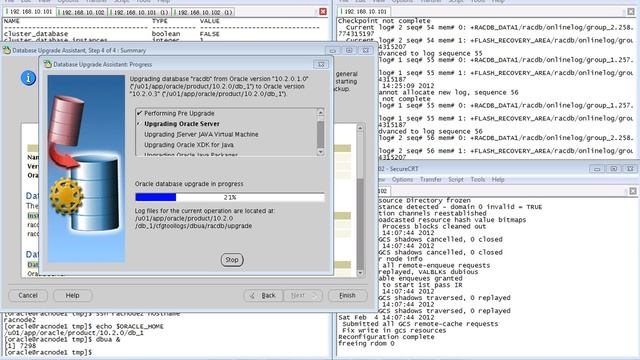Go Back in Upgrade Assistant wizard
Screen dimensions: 640x360
263,295
